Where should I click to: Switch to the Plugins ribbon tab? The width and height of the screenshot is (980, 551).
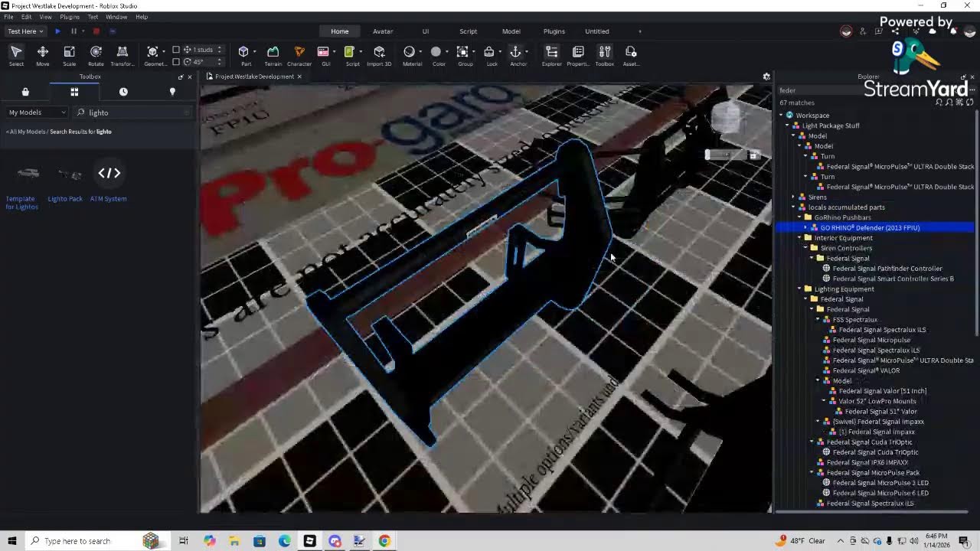[554, 31]
